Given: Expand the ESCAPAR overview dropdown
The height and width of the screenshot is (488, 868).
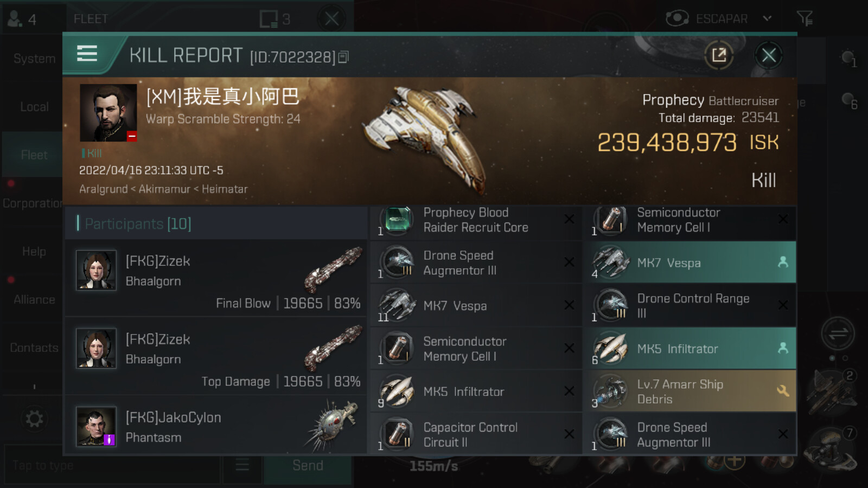Looking at the screenshot, I should pos(767,18).
